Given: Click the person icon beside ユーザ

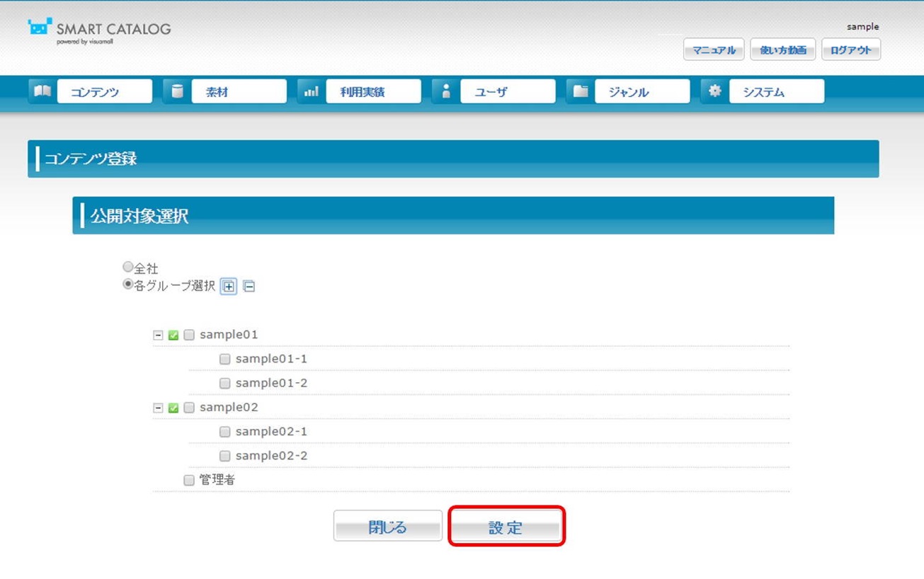Looking at the screenshot, I should 446,91.
